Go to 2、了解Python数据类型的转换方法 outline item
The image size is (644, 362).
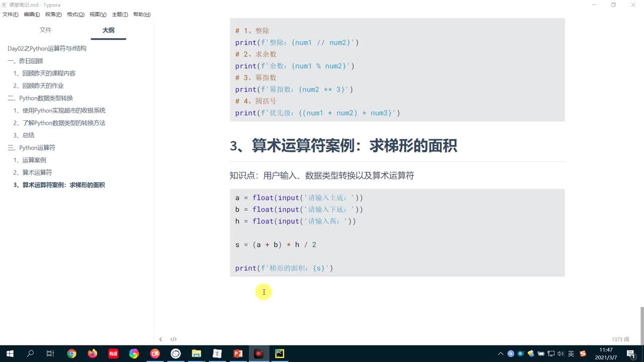point(59,123)
